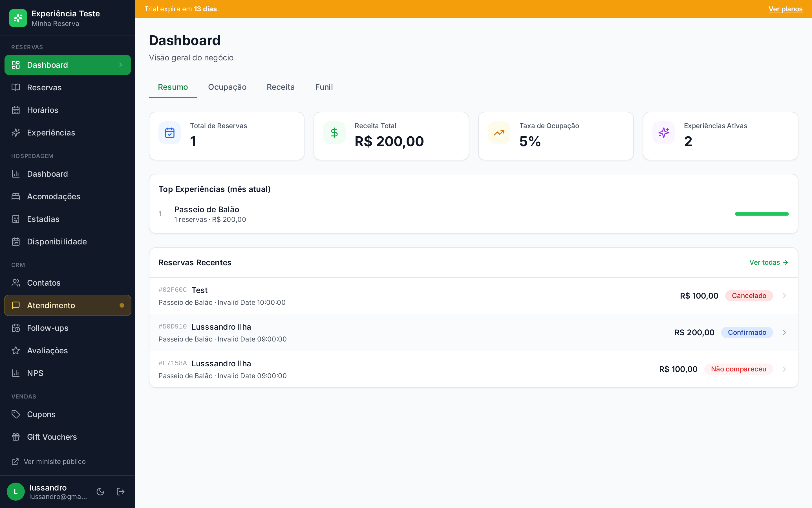
Task: Open Disponibilidade in the sidebar menu
Action: pos(67,241)
